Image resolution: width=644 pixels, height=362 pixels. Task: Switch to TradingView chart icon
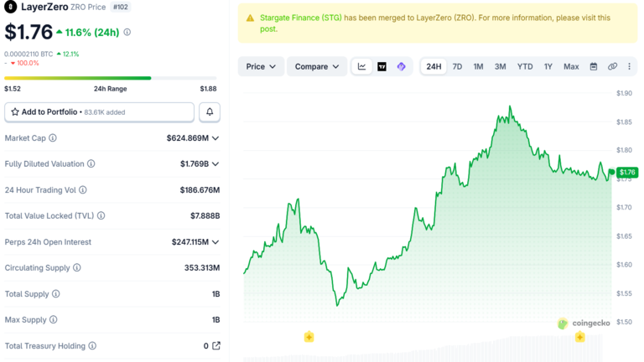[382, 66]
